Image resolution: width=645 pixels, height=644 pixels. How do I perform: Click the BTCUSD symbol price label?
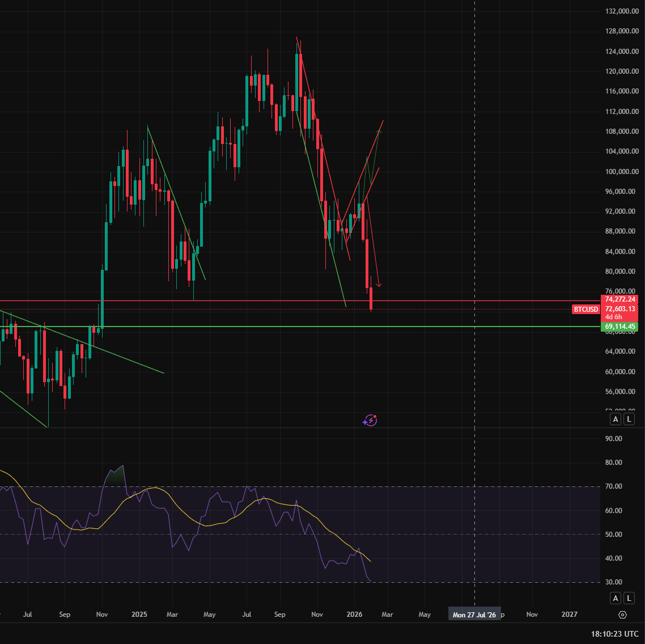pyautogui.click(x=585, y=309)
